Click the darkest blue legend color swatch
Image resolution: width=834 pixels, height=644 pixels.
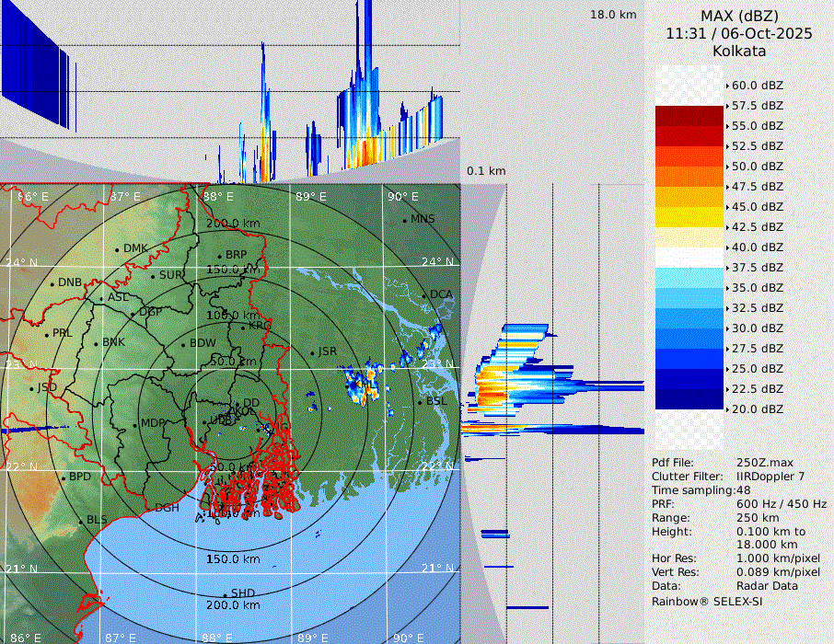click(x=689, y=399)
